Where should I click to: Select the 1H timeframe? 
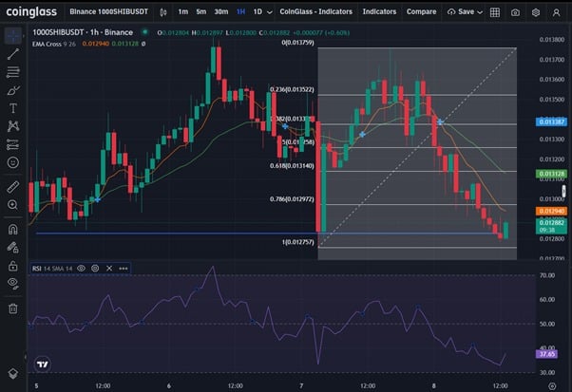tap(240, 11)
